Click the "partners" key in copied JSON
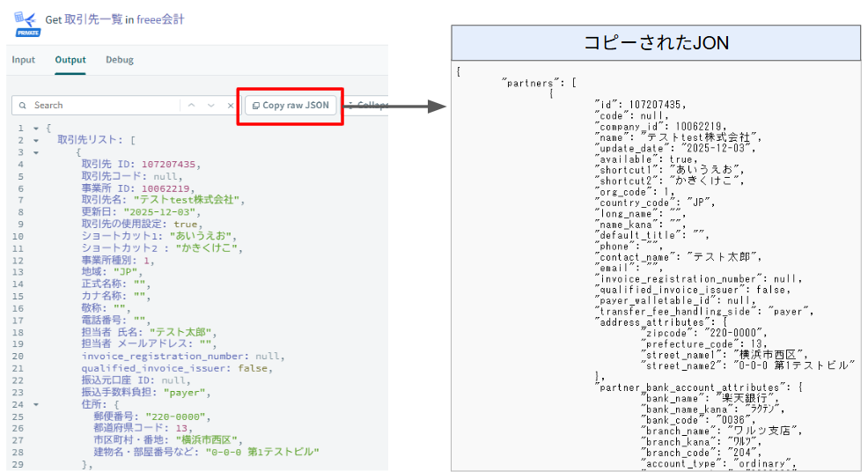The height and width of the screenshot is (472, 868). click(530, 83)
